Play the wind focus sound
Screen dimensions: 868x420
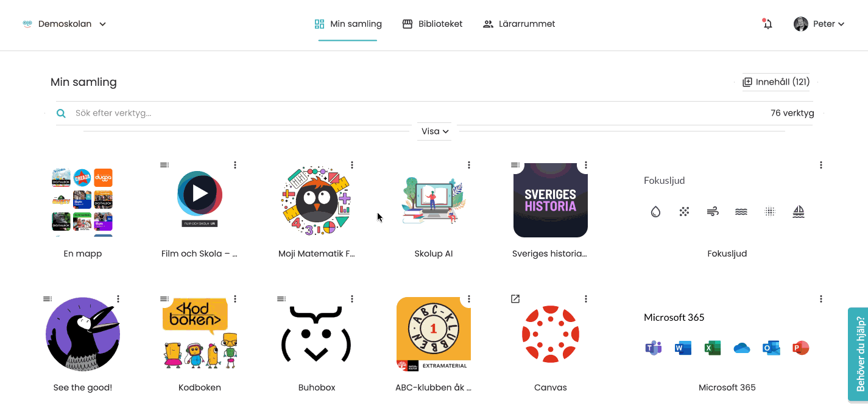pyautogui.click(x=713, y=212)
